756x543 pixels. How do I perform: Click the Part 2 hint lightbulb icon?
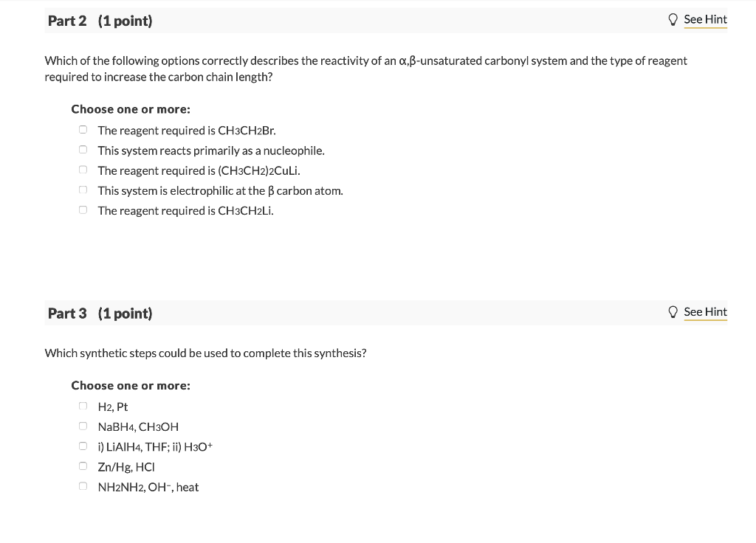[673, 19]
